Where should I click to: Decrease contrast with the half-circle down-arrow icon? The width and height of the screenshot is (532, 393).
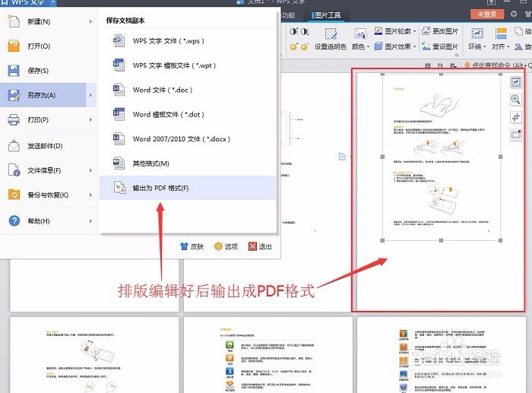point(304,32)
